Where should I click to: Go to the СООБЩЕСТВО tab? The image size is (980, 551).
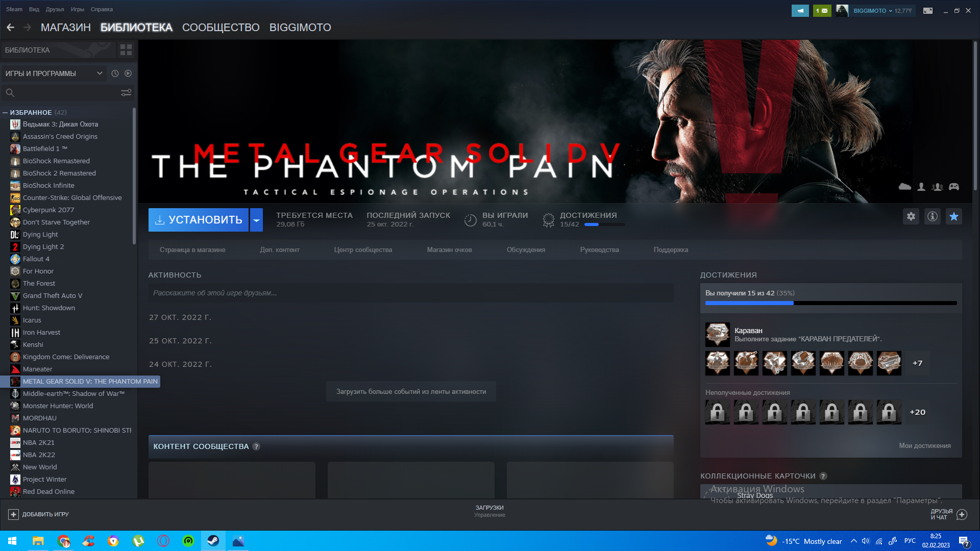point(221,28)
